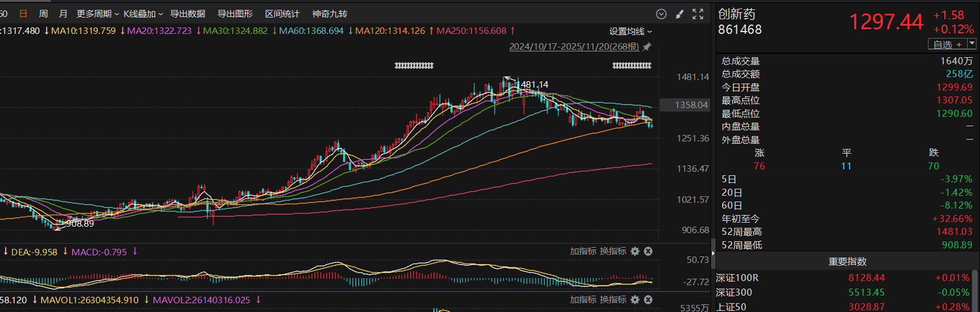Viewport: 980px width, 312px height.
Task: Click the MA60:1368.694 legend label
Action: [311, 31]
